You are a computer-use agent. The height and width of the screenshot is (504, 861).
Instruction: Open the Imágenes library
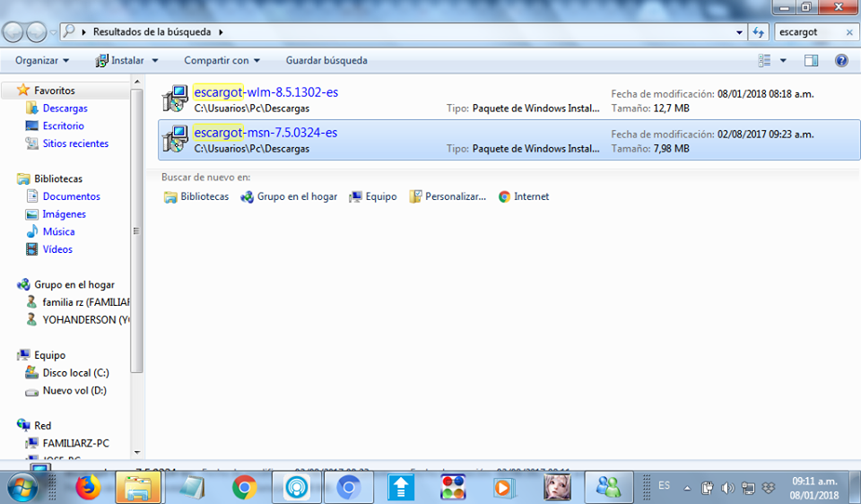[65, 214]
